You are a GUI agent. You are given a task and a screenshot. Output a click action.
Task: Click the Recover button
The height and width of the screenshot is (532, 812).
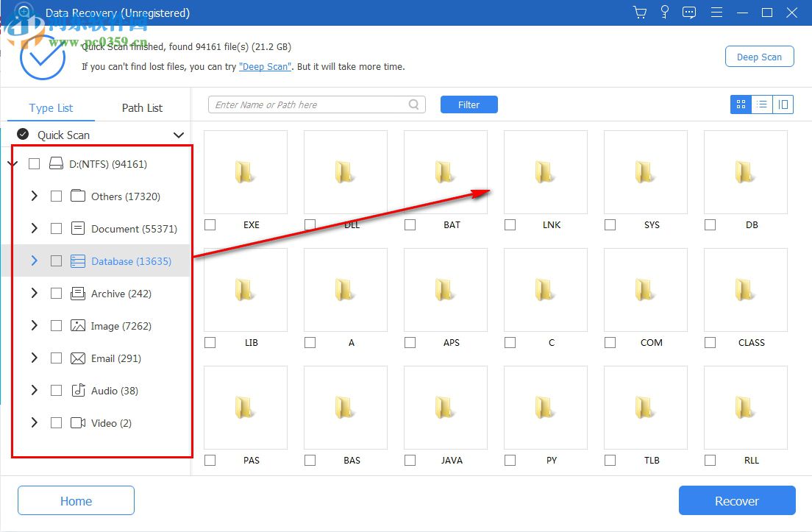coord(736,500)
